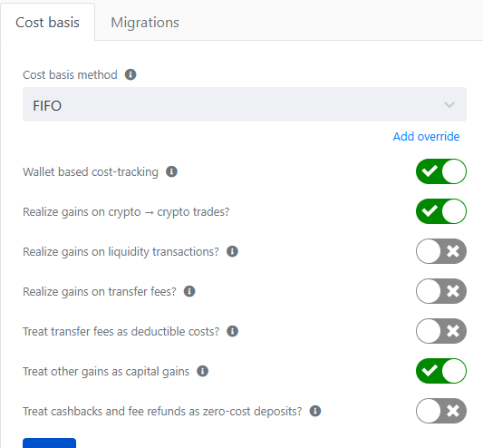The image size is (483, 448).
Task: Click info icon for Treat other gains as capital gains
Action: [x=202, y=371]
